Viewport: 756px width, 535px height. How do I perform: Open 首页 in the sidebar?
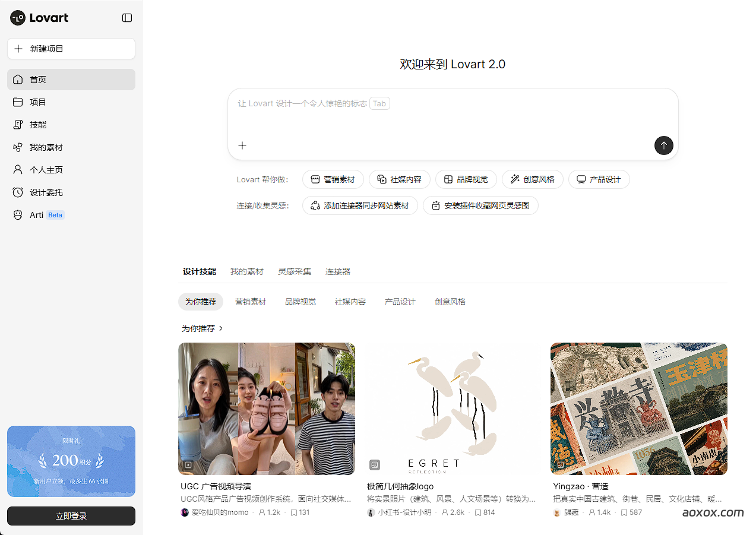pos(71,80)
